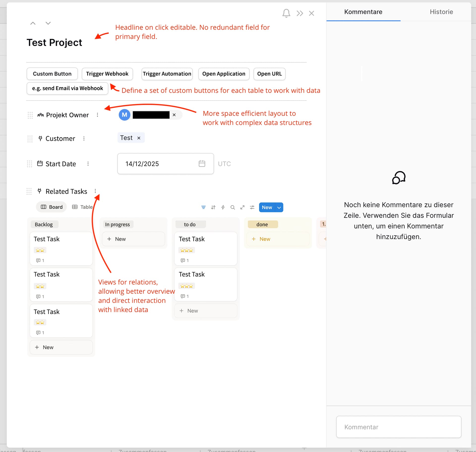
Task: Open calendar picker in Start Date field
Action: (x=202, y=164)
